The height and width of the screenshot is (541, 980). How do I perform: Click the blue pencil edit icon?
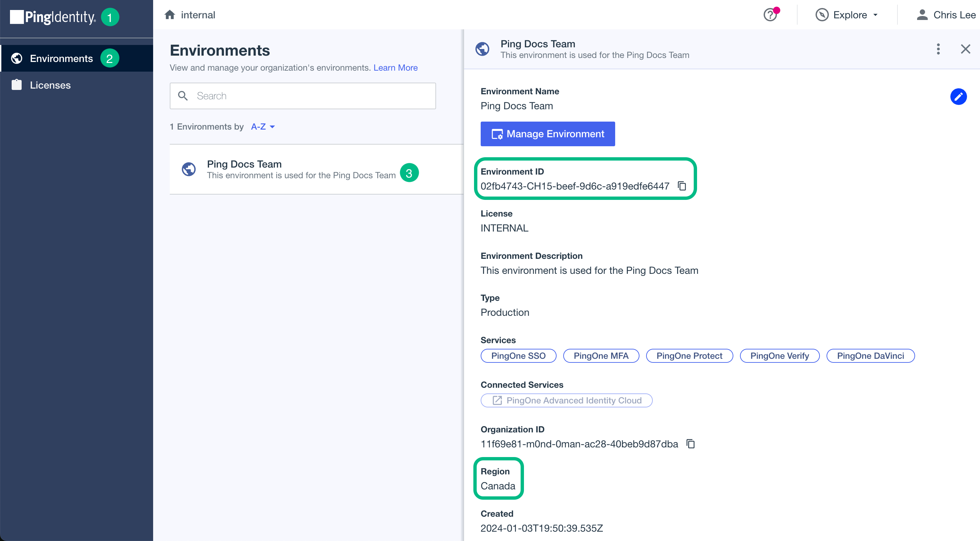[x=958, y=97]
